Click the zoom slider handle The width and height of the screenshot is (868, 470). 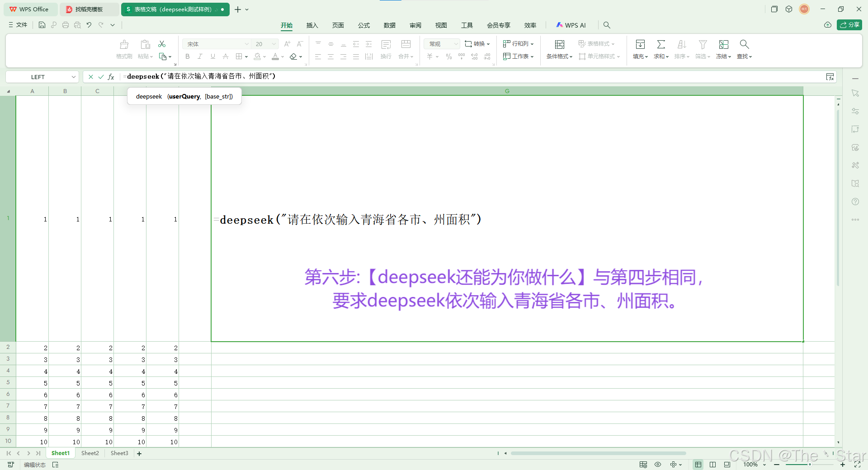(810, 465)
